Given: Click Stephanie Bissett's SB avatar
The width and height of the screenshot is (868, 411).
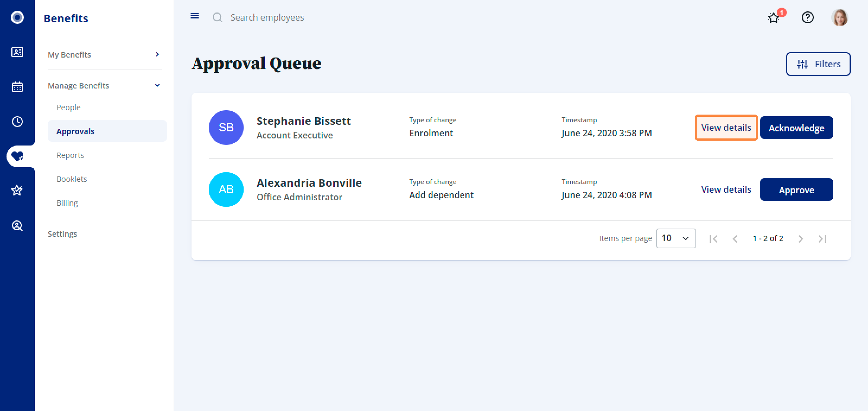Looking at the screenshot, I should (x=226, y=127).
